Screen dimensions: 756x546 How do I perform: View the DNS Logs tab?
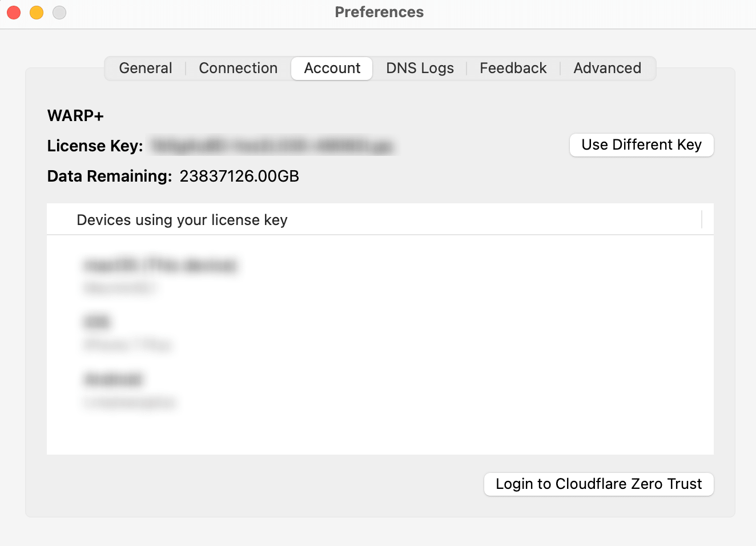420,69
